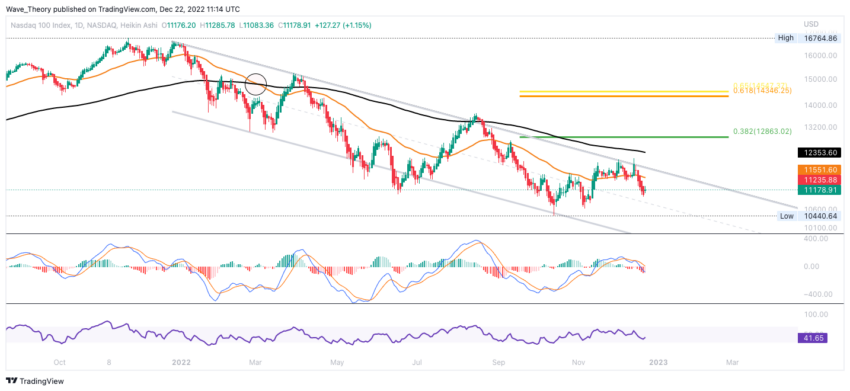Click the green 11178.91 current price tag
850x391 pixels.
click(819, 190)
